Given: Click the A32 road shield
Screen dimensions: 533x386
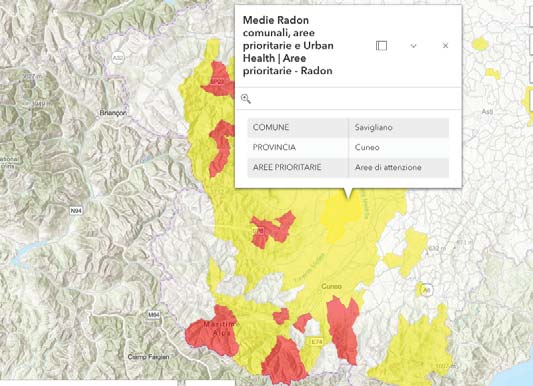Looking at the screenshot, I should click(118, 58).
